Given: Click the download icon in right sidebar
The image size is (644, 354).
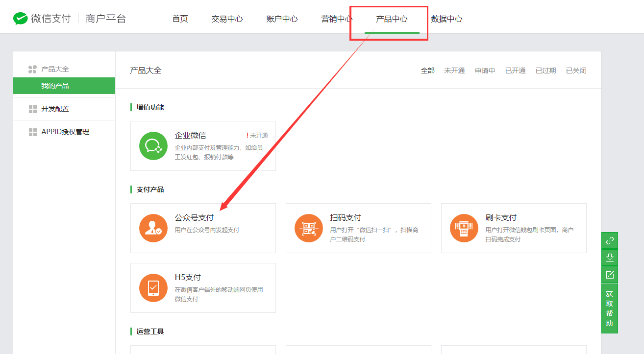Looking at the screenshot, I should [x=610, y=258].
